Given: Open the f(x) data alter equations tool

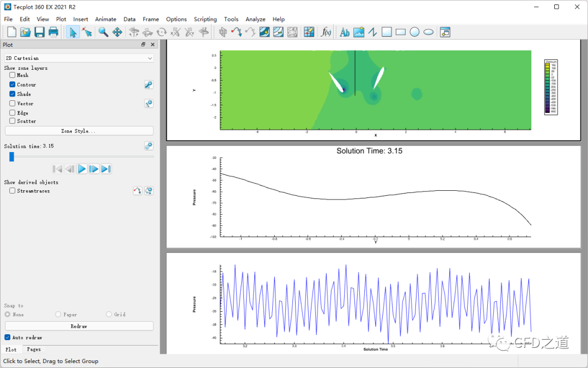Looking at the screenshot, I should tap(326, 32).
